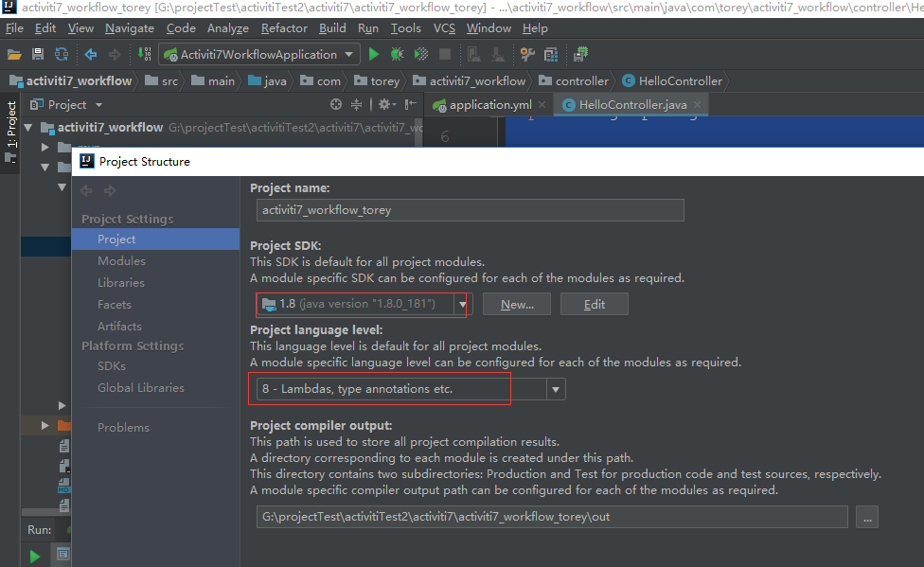Click the Save All floppy icon
Image resolution: width=924 pixels, height=567 pixels.
click(38, 54)
